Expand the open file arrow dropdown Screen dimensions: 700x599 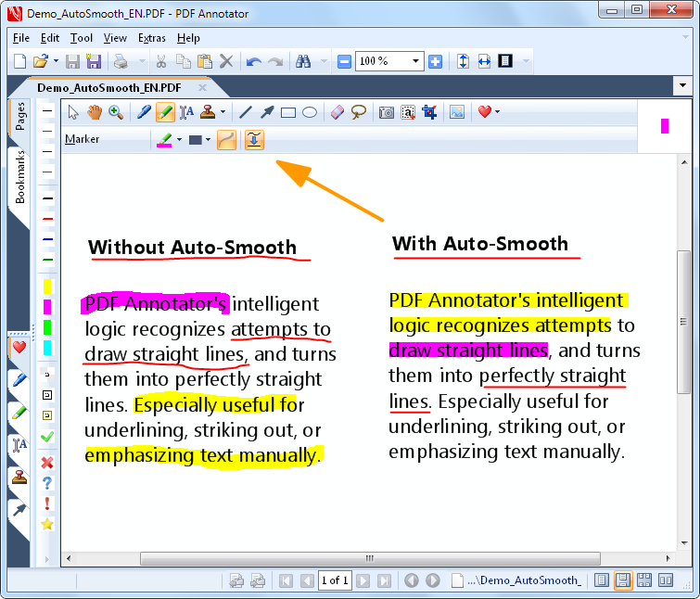tap(56, 61)
